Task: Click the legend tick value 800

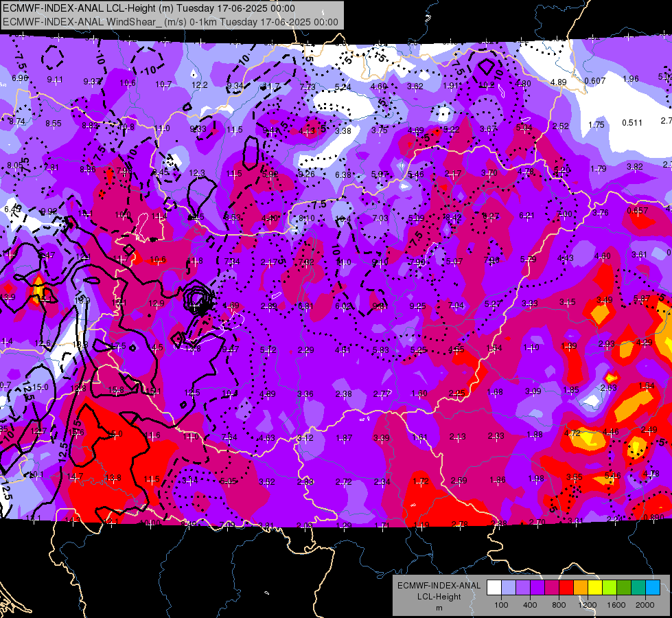Action: pyautogui.click(x=559, y=605)
